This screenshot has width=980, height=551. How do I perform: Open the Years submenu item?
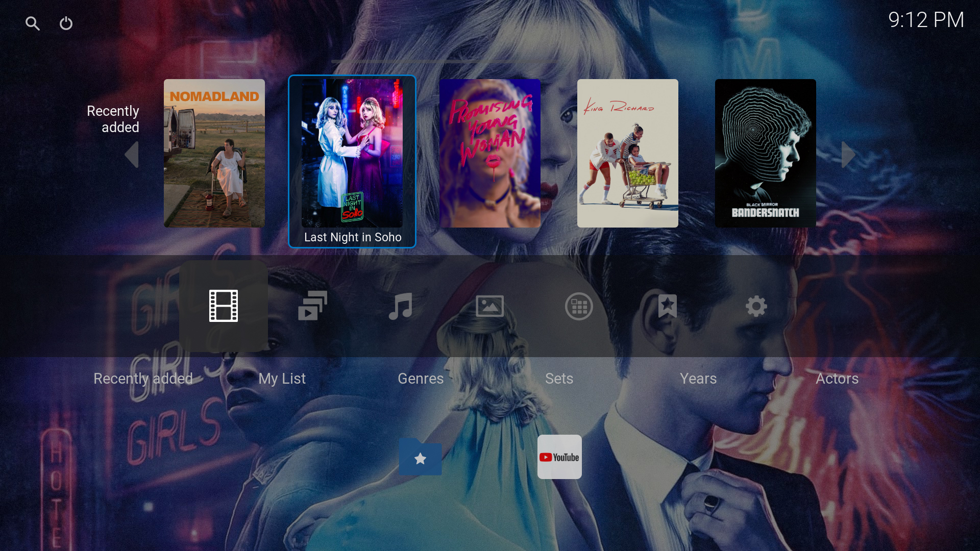698,379
